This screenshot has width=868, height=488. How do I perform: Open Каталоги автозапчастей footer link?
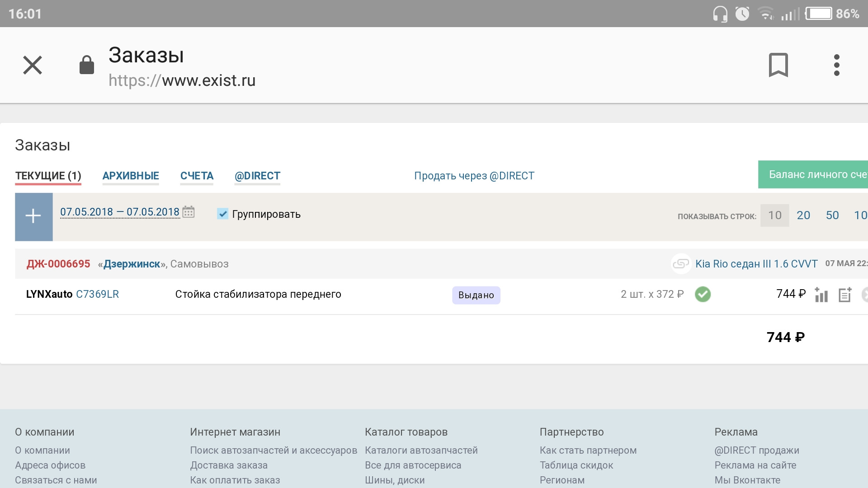[x=421, y=450]
